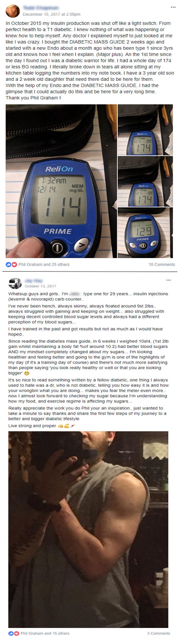This screenshot has width=180, height=644.
Task: Click the love reaction icon on first post
Action: click(14, 264)
